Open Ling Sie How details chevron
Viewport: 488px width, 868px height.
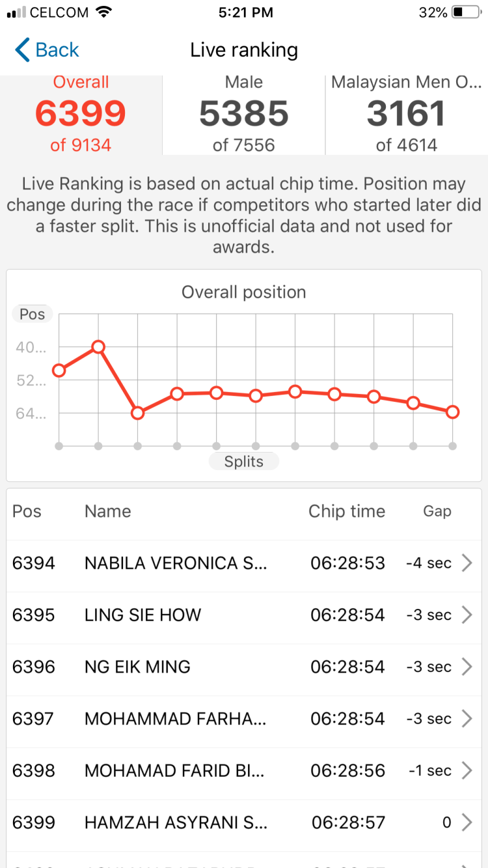[467, 615]
